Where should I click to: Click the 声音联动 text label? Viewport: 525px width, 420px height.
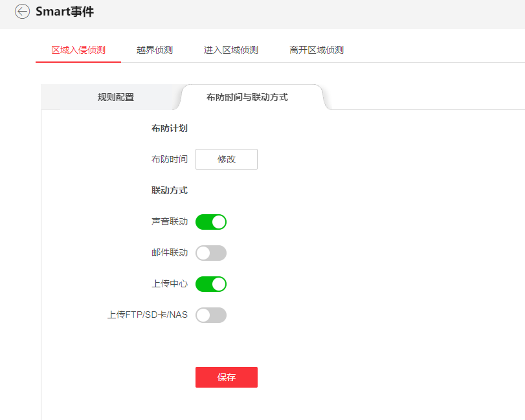coord(170,222)
